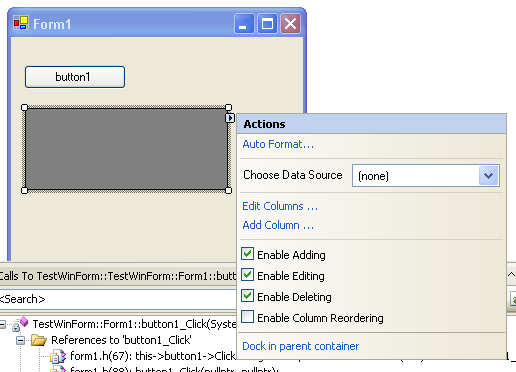This screenshot has height=372, width=516.
Task: Toggle the Enable Deleting checkbox
Action: click(247, 296)
